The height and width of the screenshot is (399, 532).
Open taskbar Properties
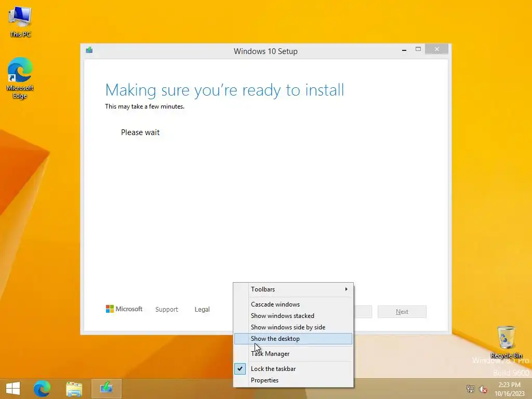[x=293, y=380]
